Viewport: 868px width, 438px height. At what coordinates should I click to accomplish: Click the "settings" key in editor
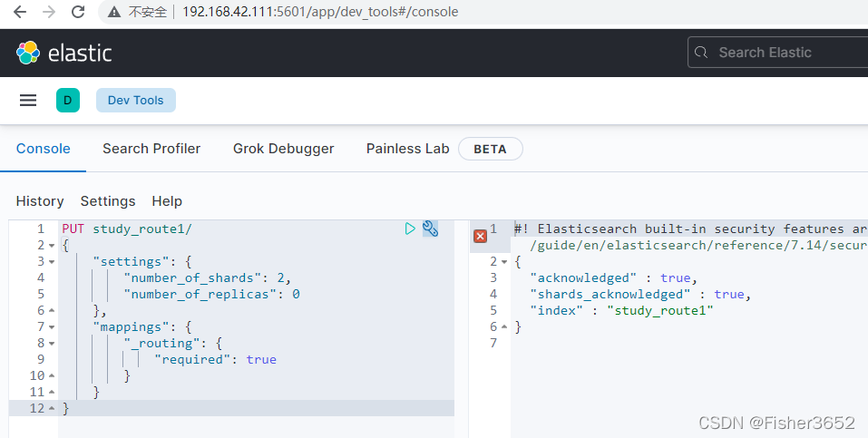[131, 261]
